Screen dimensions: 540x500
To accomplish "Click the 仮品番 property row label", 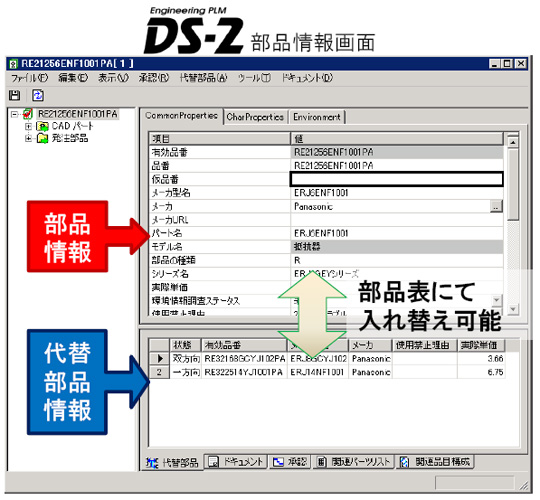I will click(165, 179).
